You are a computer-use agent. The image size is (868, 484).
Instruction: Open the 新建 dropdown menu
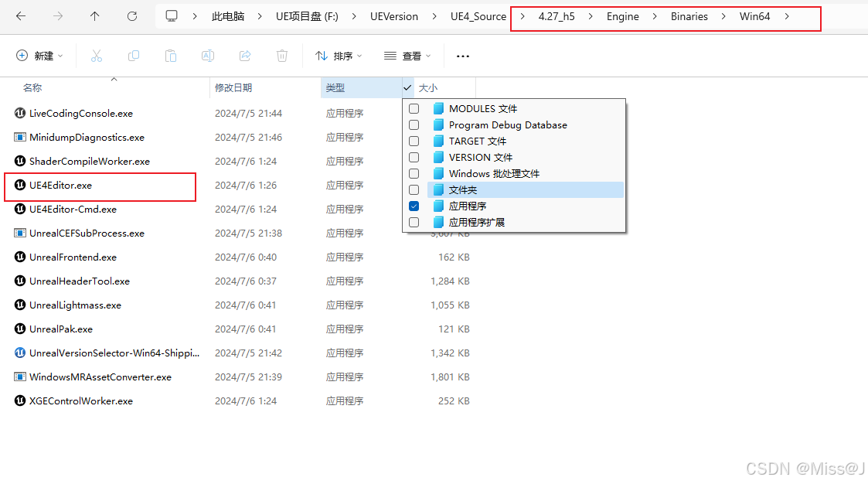pyautogui.click(x=39, y=56)
